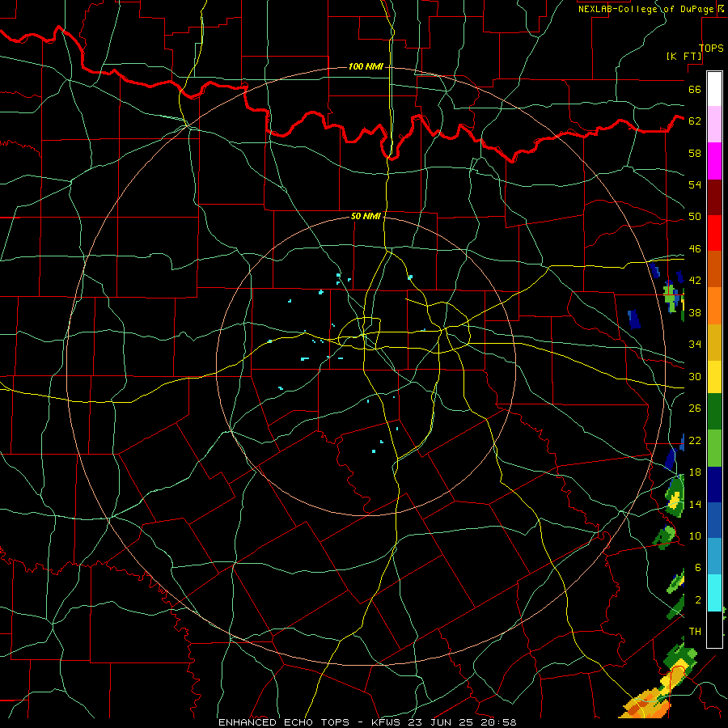
Task: Click the 10 value on the legend
Action: pos(695,535)
